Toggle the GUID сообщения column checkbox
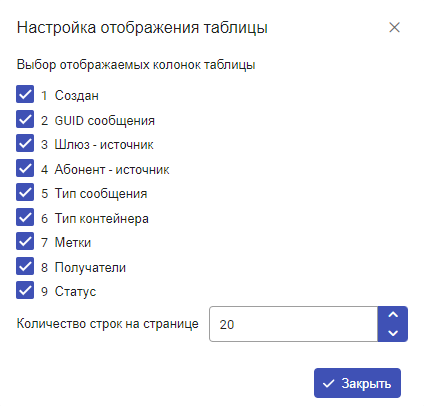Screen dimensions: 424x406 25,119
